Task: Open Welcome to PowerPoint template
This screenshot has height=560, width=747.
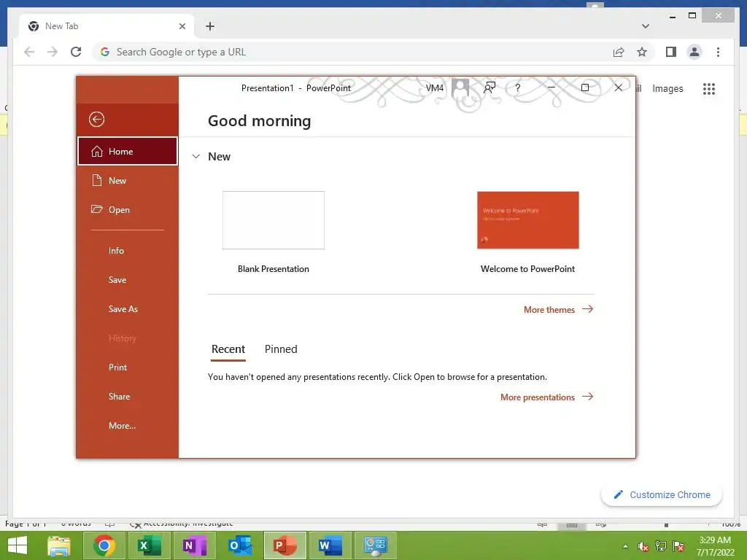Action: pyautogui.click(x=528, y=220)
